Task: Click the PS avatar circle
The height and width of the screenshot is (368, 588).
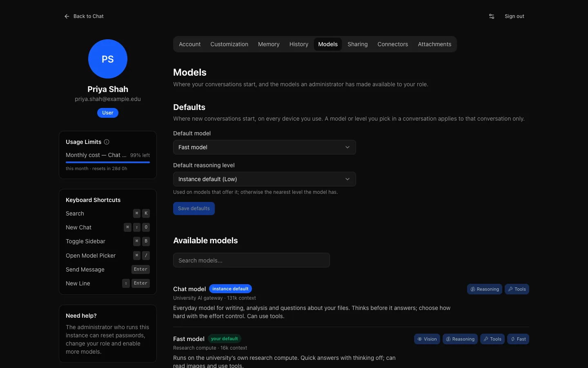Action: coord(108,59)
